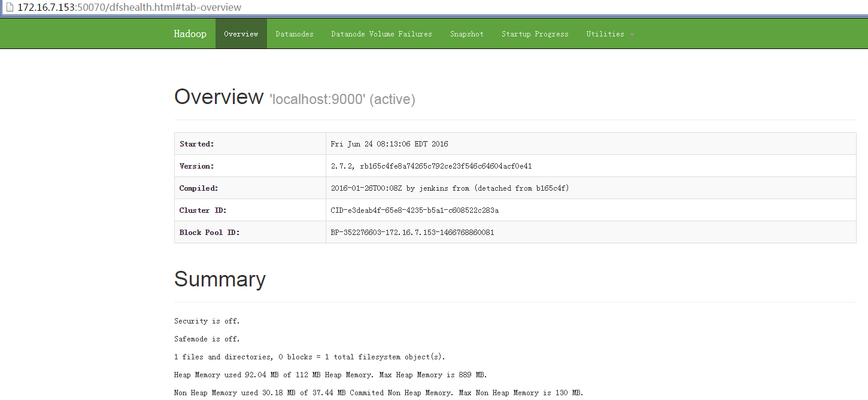Switch to the Overview tab

click(x=241, y=34)
